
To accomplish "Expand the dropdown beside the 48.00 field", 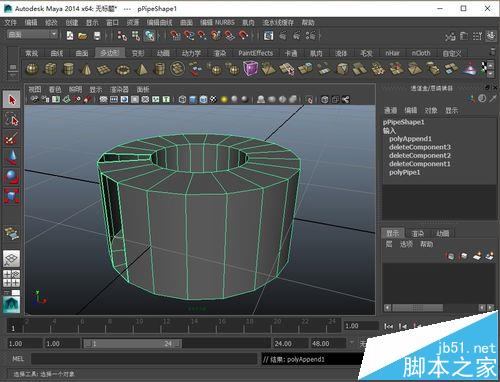I will click(351, 343).
